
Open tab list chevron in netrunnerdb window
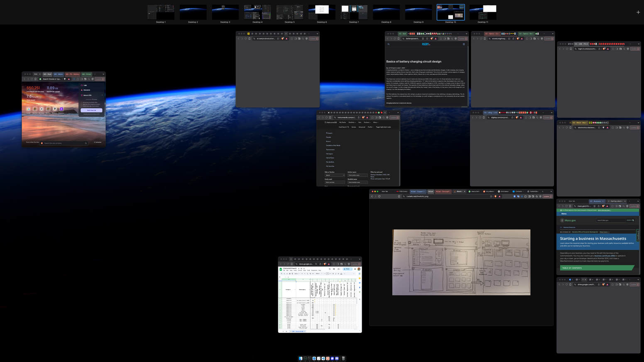tap(398, 113)
